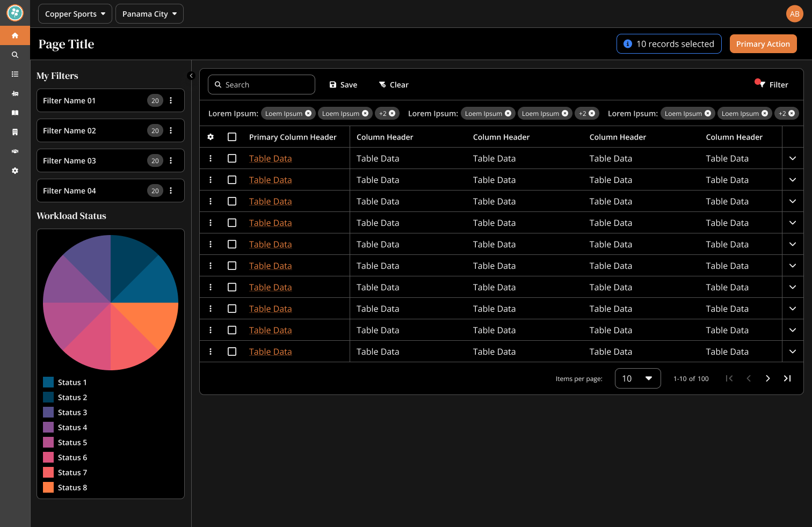Click the table column settings gear

pos(211,137)
